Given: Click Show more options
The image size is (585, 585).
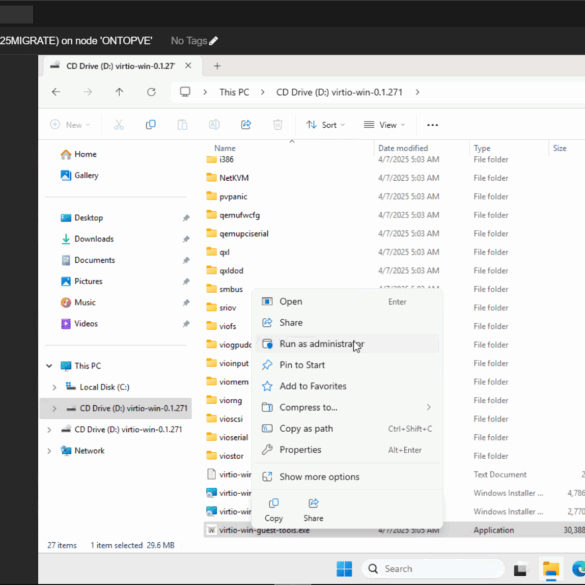Looking at the screenshot, I should coord(347,477).
